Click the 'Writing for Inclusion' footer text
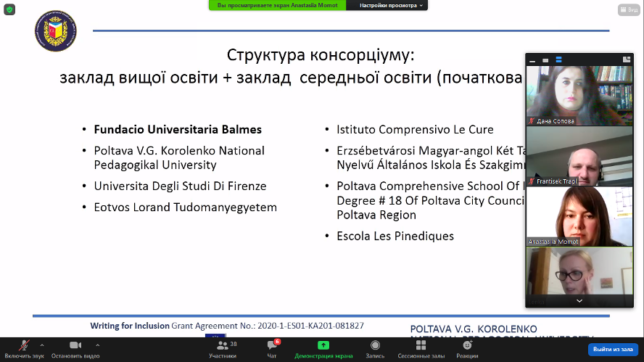This screenshot has height=362, width=644. tap(130, 326)
